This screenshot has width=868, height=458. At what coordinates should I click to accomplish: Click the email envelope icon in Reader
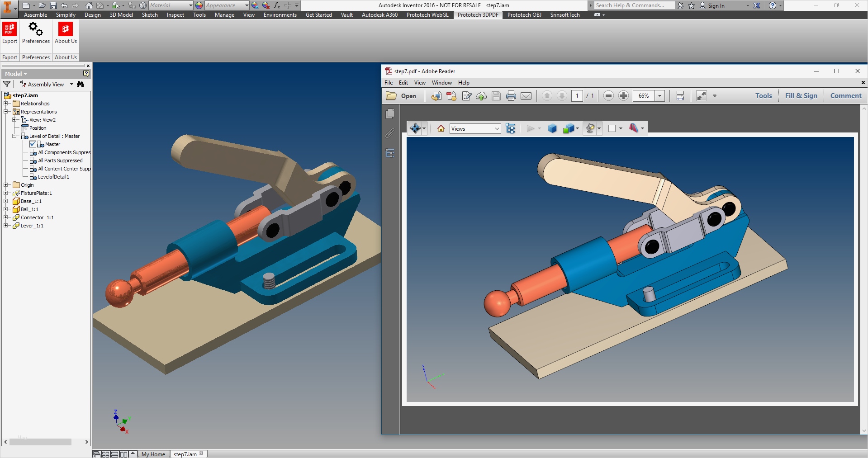[x=526, y=96]
